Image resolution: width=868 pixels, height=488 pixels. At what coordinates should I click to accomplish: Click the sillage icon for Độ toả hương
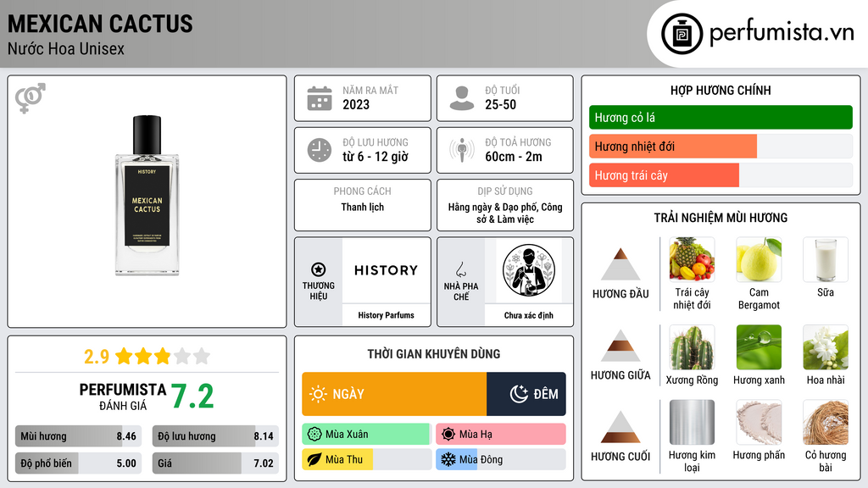(462, 150)
